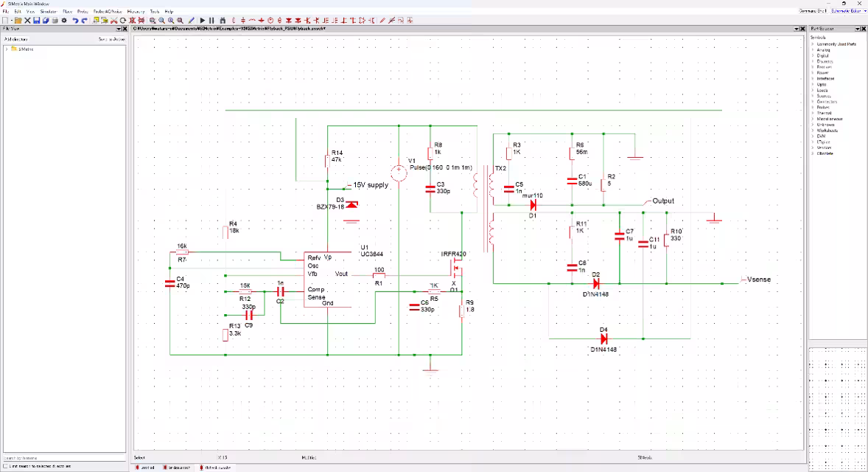
Task: Click the Open folder toolbar icon
Action: click(x=18, y=21)
